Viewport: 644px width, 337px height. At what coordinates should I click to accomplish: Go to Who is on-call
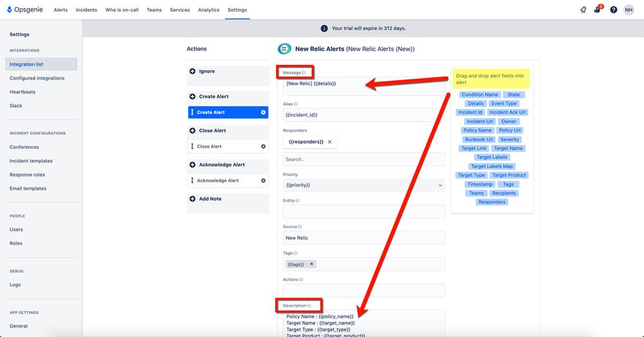pyautogui.click(x=122, y=10)
